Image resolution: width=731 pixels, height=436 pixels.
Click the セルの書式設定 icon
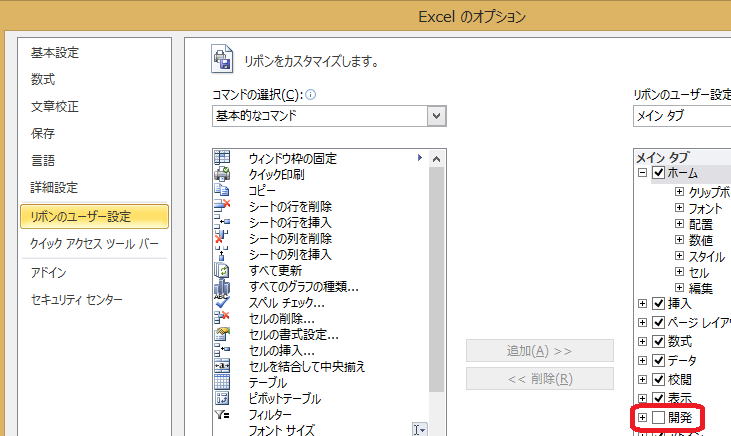click(x=222, y=334)
